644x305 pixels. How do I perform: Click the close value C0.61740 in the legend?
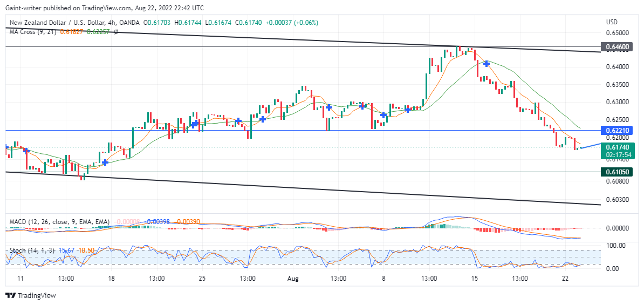[x=249, y=23]
